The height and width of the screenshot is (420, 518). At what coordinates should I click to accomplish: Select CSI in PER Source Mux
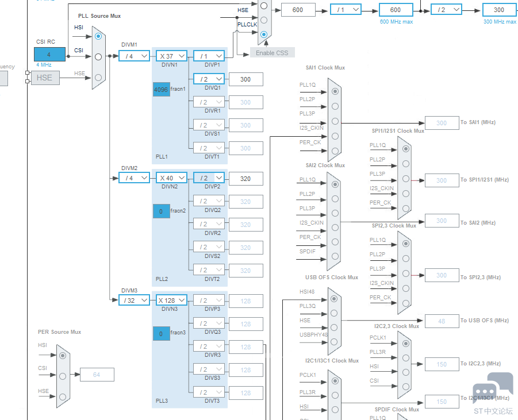(x=63, y=376)
